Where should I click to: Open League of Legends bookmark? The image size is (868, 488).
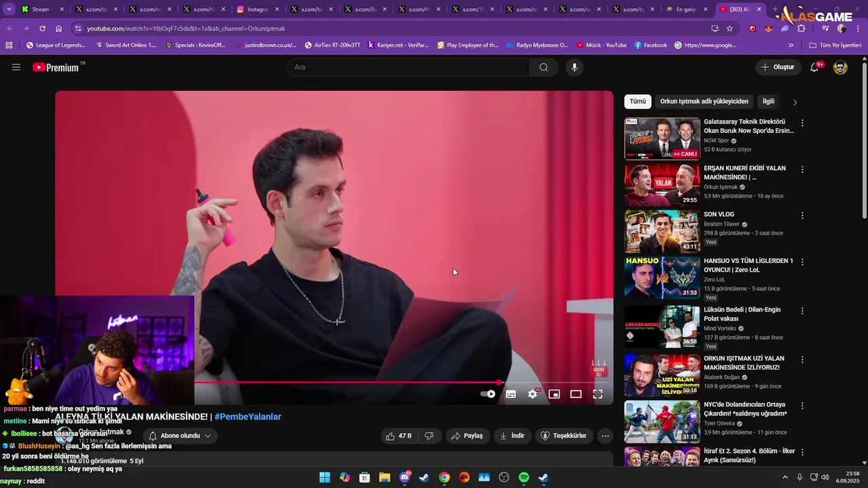pyautogui.click(x=56, y=45)
